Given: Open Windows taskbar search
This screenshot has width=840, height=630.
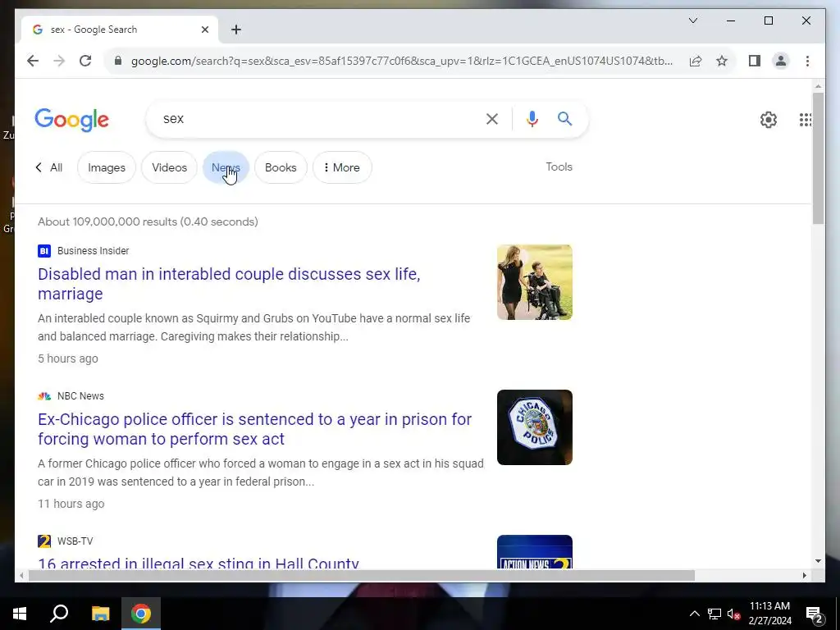Looking at the screenshot, I should coord(59,614).
